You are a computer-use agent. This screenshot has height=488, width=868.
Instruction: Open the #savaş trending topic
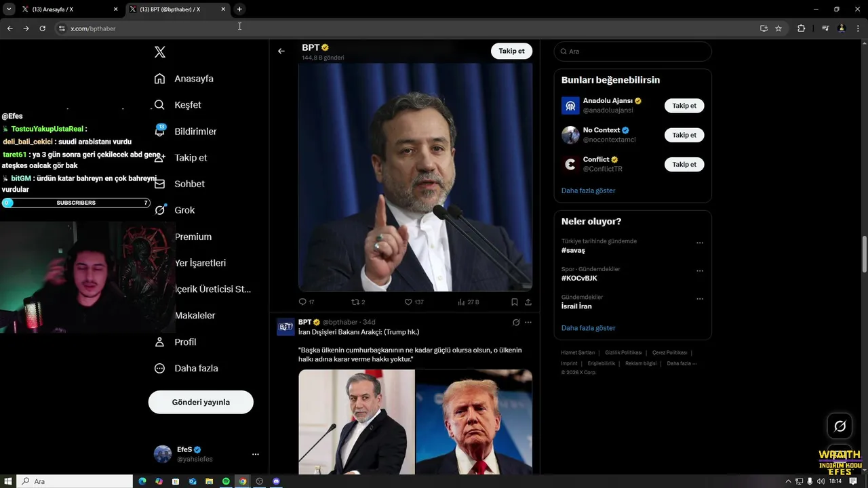(573, 250)
